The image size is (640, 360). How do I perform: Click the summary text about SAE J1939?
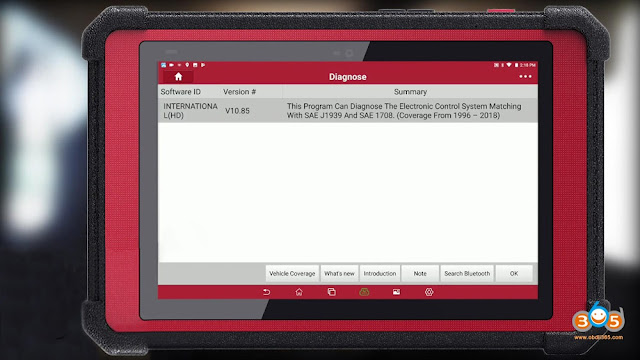tap(404, 111)
